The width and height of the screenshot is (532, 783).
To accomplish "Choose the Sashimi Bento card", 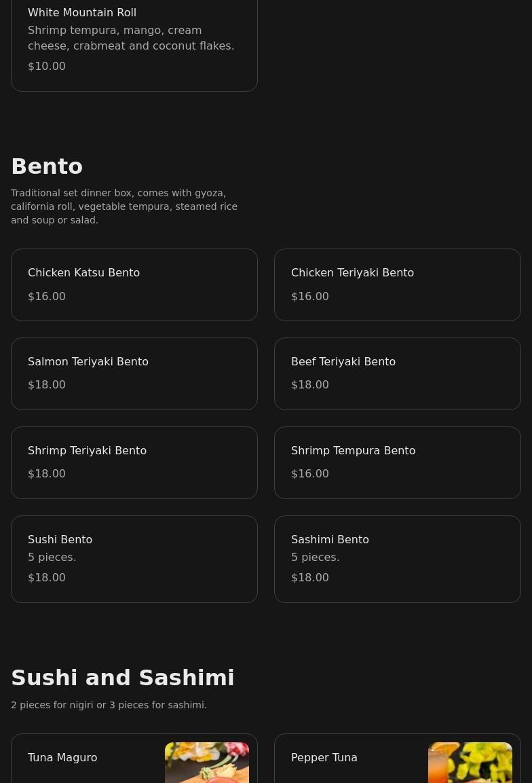I will pyautogui.click(x=397, y=559).
